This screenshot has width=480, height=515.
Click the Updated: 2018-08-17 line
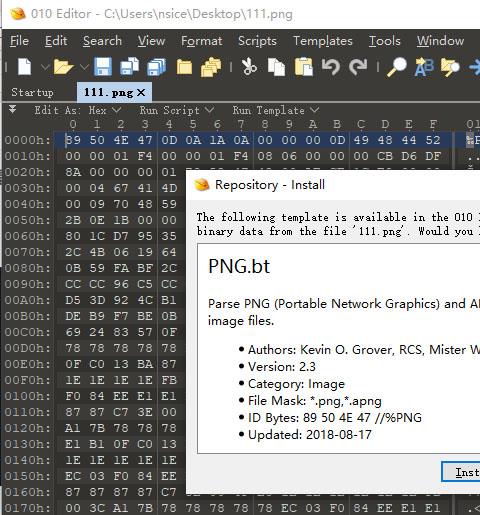coord(310,435)
